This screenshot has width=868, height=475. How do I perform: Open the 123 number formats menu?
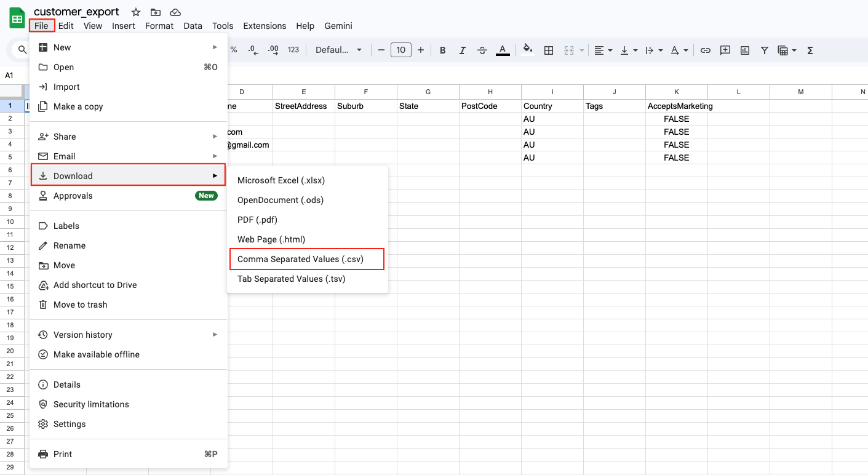[293, 50]
